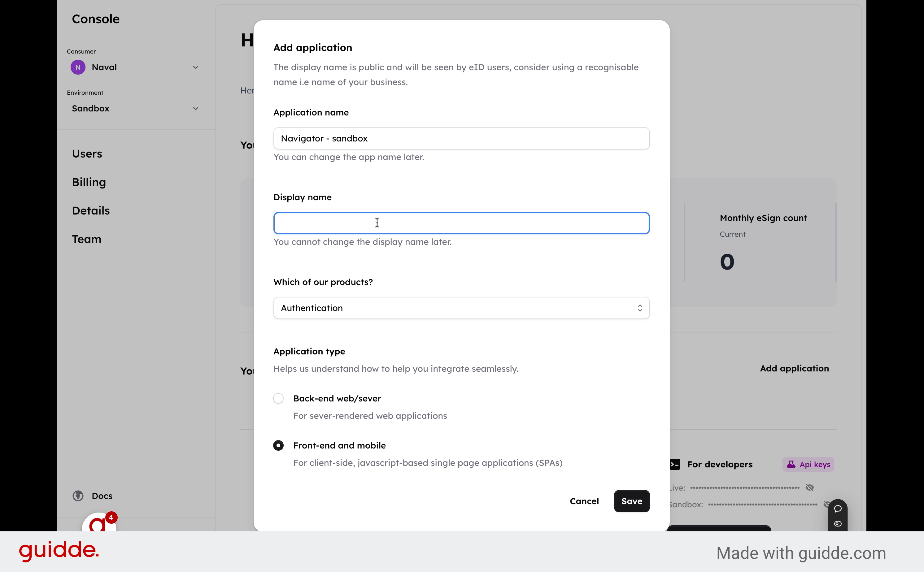The width and height of the screenshot is (924, 572).
Task: Open Details in the sidebar
Action: (x=91, y=211)
